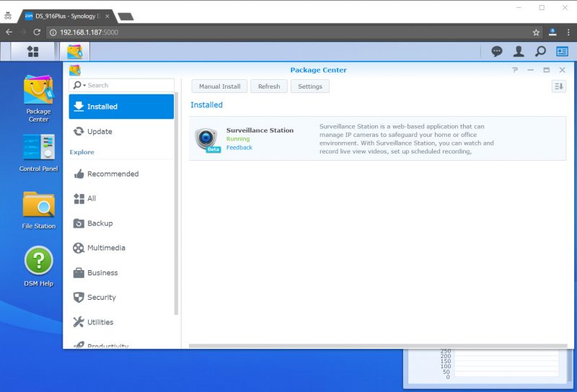Click the browser address bar URL
577x392 pixels.
coord(89,32)
